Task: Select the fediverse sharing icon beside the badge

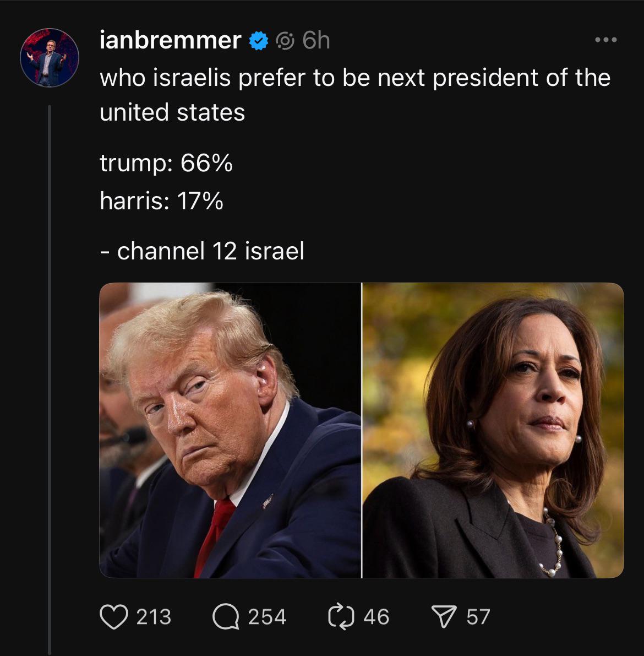Action: tap(285, 40)
